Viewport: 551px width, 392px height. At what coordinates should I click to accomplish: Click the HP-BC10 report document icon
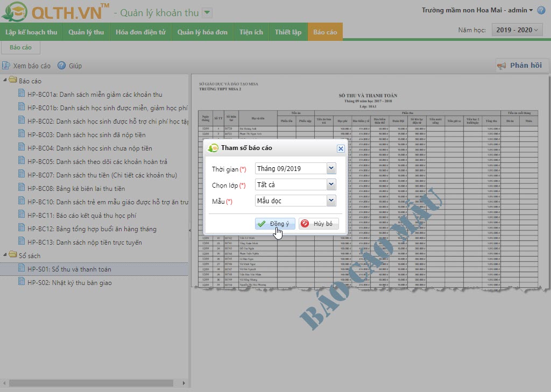coord(22,201)
